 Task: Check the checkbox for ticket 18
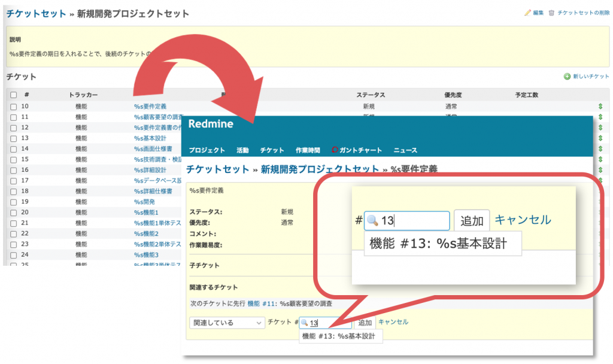tap(14, 192)
